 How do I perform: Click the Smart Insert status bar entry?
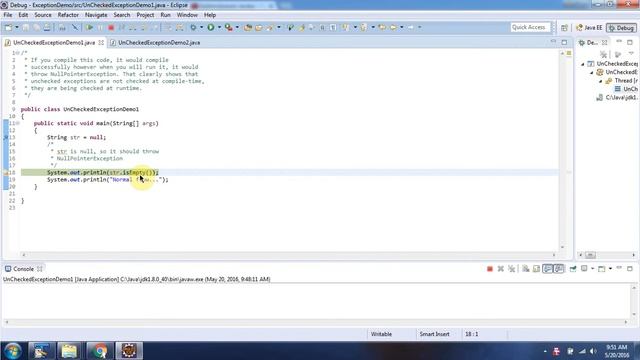(x=434, y=334)
